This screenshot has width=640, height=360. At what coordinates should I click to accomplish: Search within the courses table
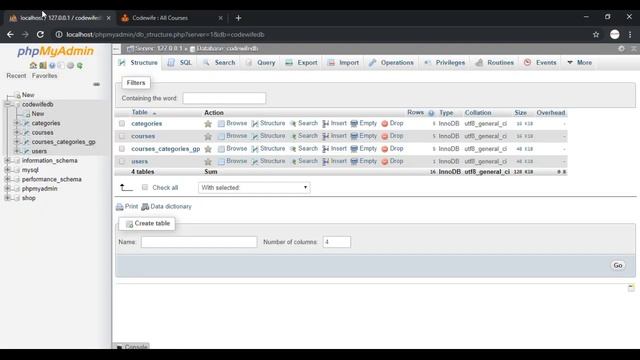point(304,136)
